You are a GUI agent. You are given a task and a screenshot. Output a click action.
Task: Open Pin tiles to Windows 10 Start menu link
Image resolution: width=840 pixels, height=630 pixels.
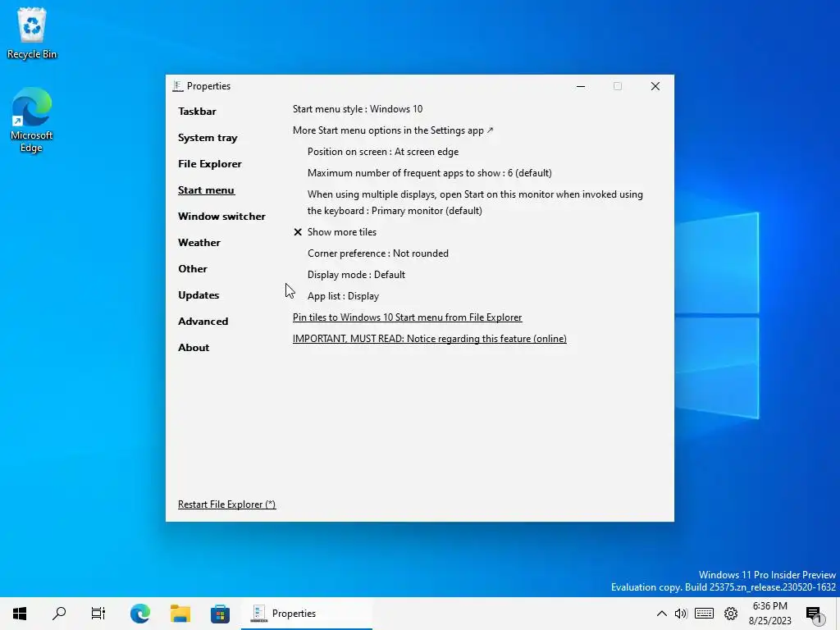pos(407,317)
